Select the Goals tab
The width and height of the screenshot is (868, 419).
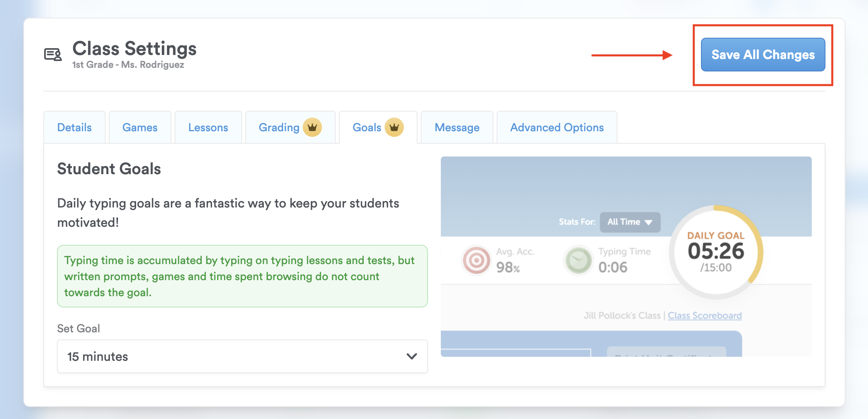point(367,128)
